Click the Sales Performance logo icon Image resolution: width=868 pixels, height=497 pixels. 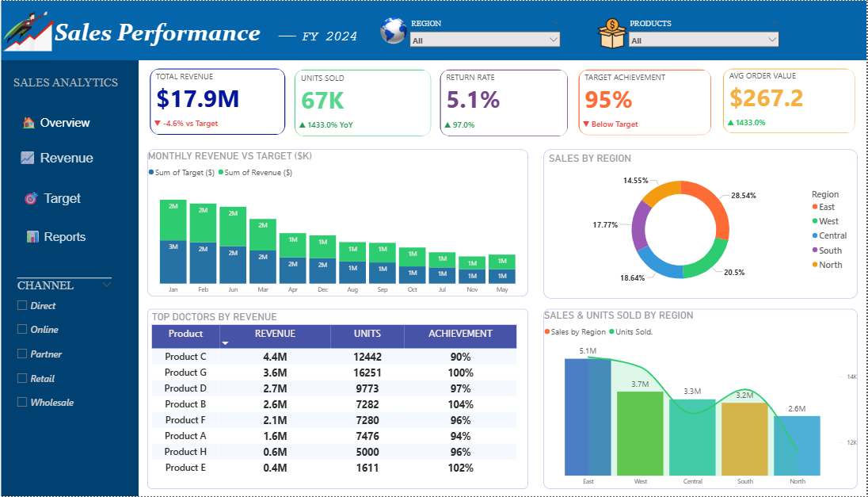pyautogui.click(x=26, y=32)
